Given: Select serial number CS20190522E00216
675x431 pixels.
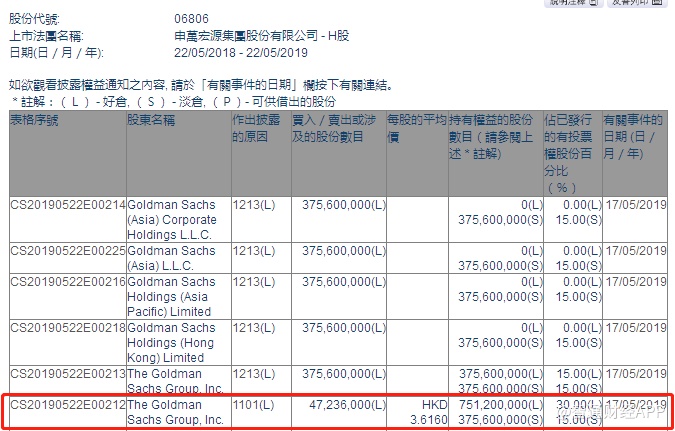Looking at the screenshot, I should click(68, 282).
